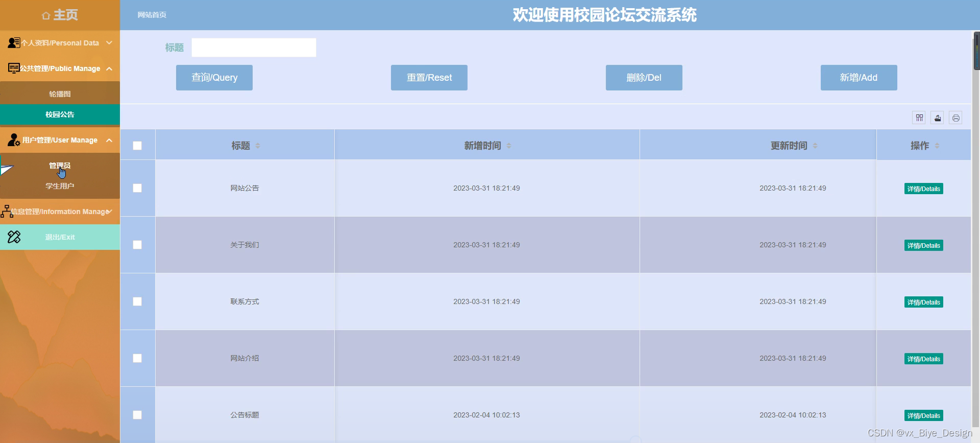The width and height of the screenshot is (980, 443).
Task: Check the 关于我们 row checkbox
Action: coord(137,245)
